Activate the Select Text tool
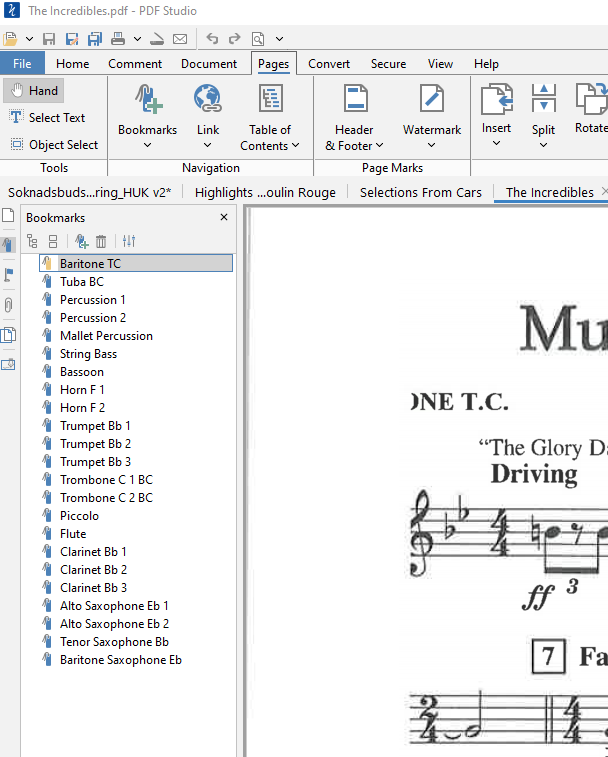 click(x=47, y=117)
